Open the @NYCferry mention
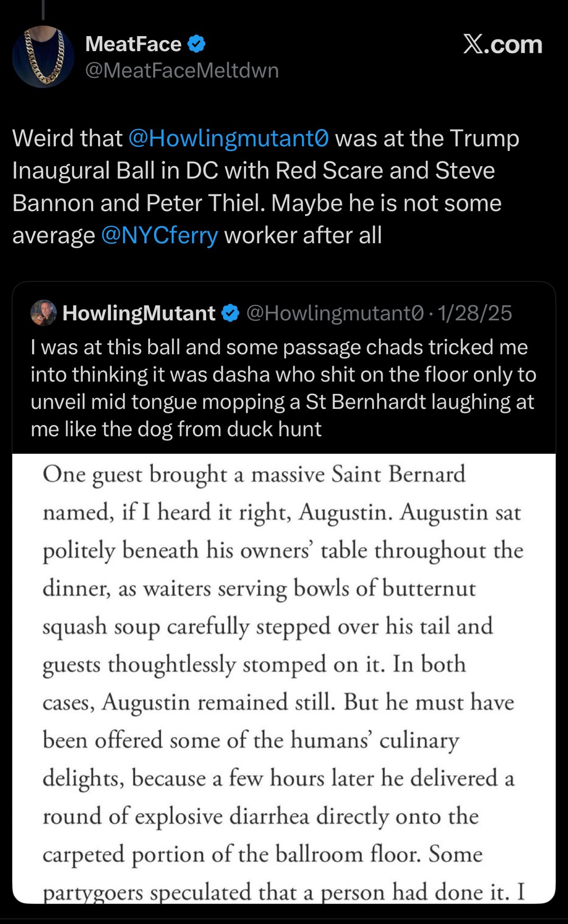This screenshot has height=924, width=568. pos(160,236)
